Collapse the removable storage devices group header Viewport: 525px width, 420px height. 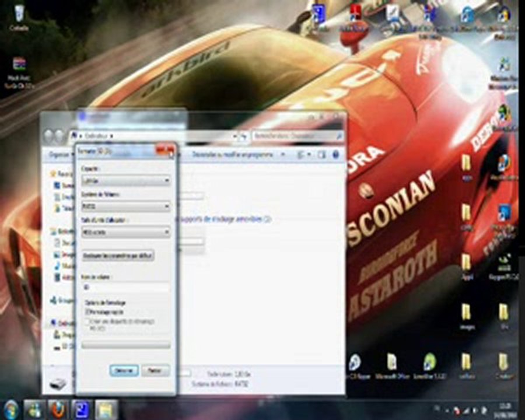click(x=225, y=219)
